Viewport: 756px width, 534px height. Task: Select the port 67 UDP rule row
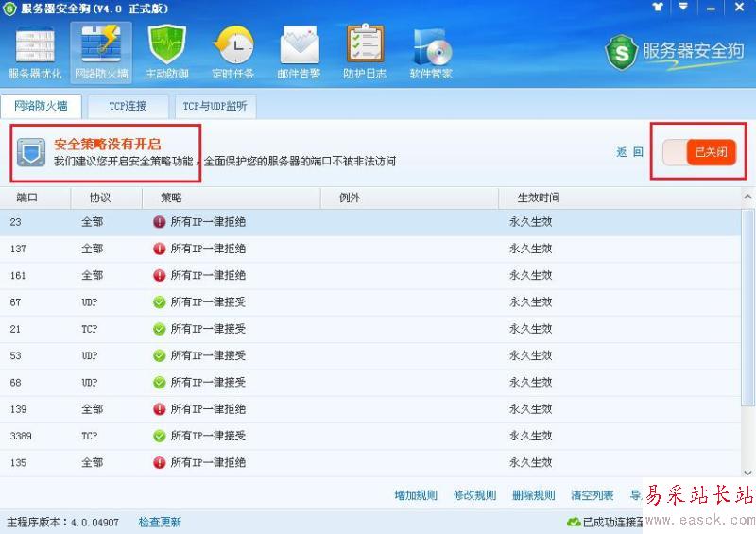pos(370,302)
